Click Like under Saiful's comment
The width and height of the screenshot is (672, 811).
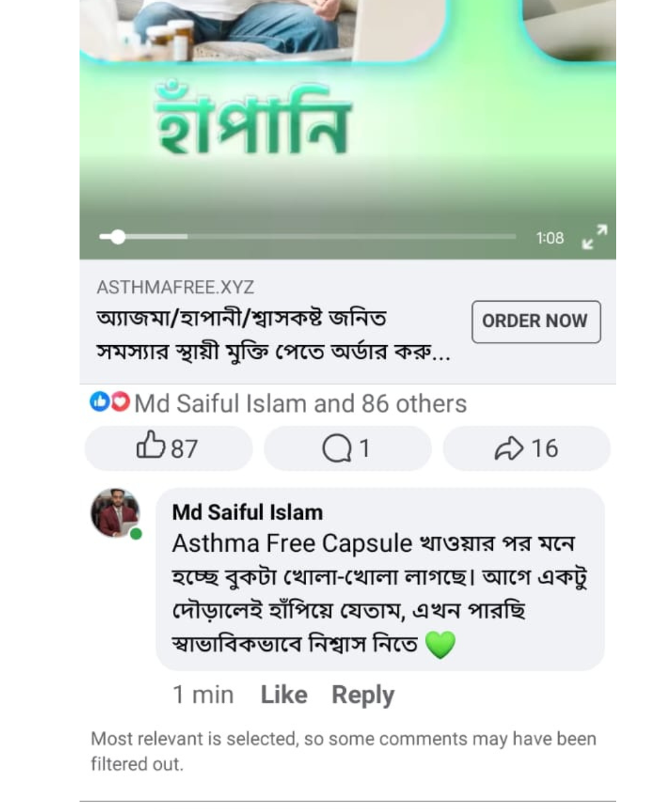point(284,695)
